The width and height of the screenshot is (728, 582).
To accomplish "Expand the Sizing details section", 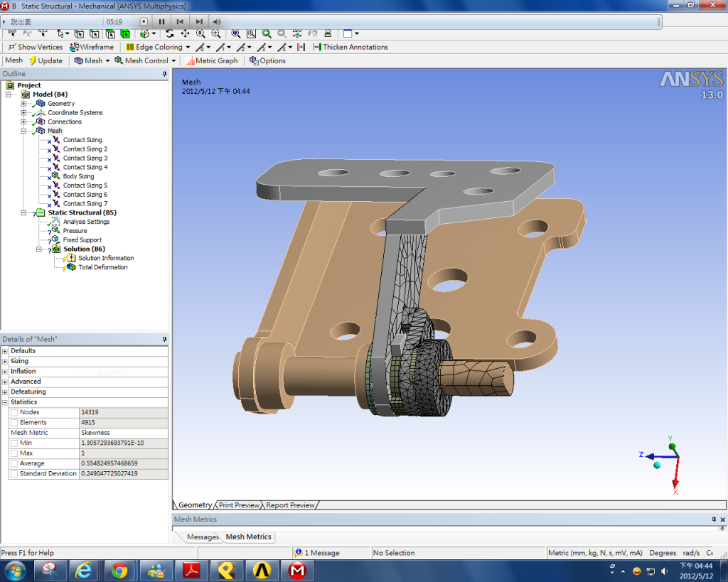I will 5,361.
